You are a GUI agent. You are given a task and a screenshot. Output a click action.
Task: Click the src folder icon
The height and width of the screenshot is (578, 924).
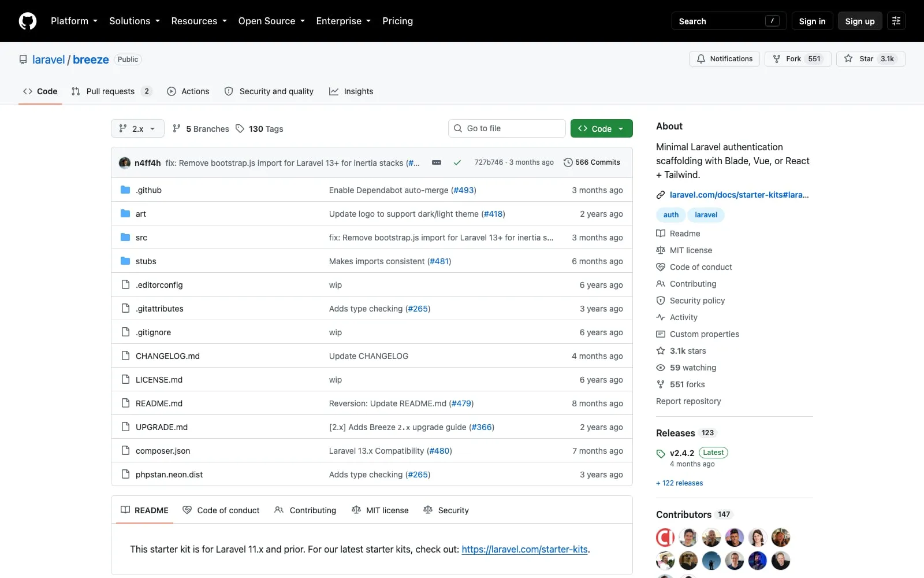pyautogui.click(x=125, y=237)
